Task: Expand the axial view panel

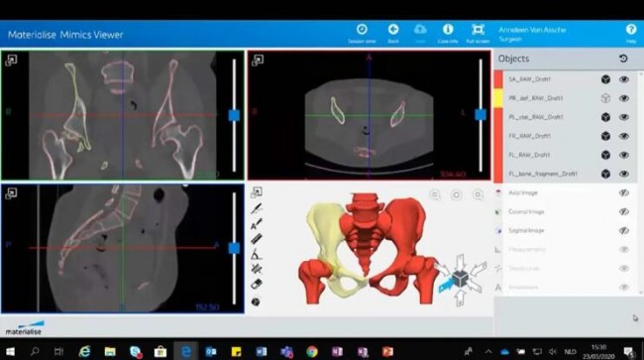Action: click(258, 60)
